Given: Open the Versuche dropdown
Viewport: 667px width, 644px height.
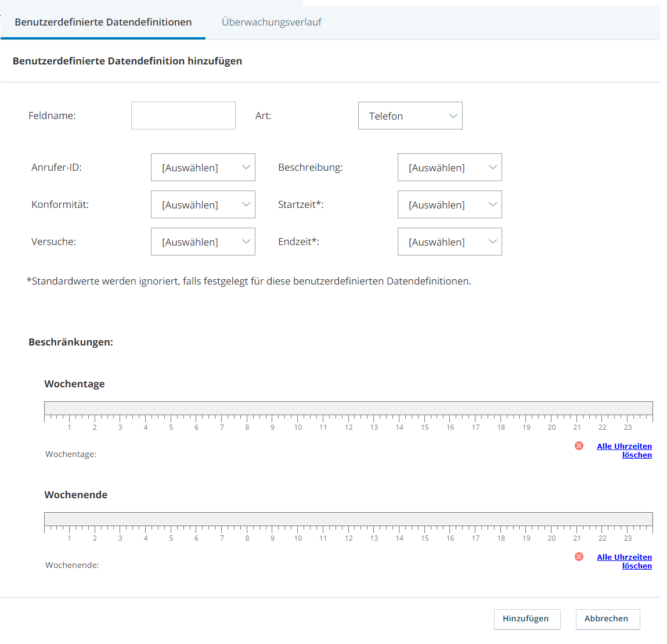Looking at the screenshot, I should pyautogui.click(x=203, y=242).
